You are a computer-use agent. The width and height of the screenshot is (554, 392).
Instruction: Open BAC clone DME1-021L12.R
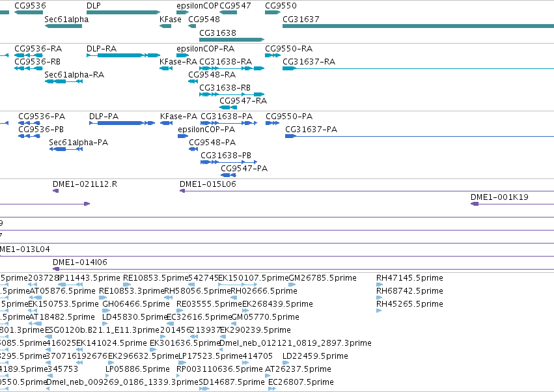(85, 184)
